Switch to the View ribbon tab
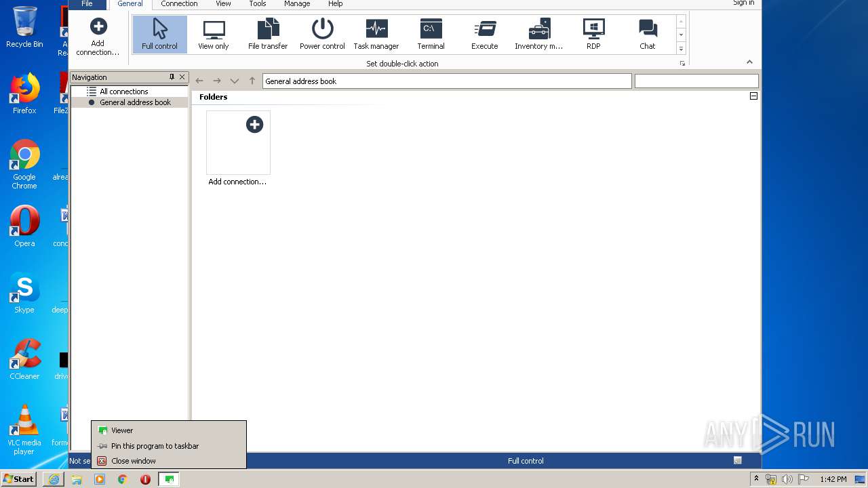This screenshot has height=488, width=868. [223, 4]
